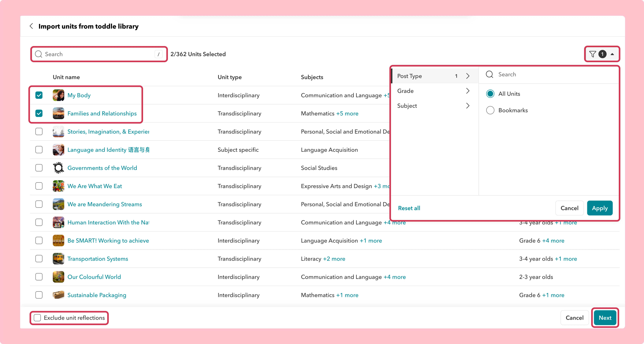
Task: Click the Unit name column header
Action: point(66,77)
